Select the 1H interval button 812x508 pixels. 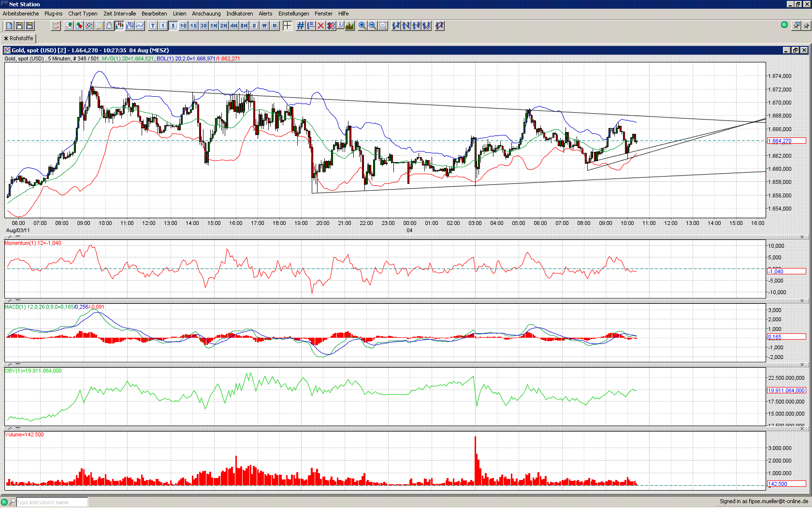point(214,26)
